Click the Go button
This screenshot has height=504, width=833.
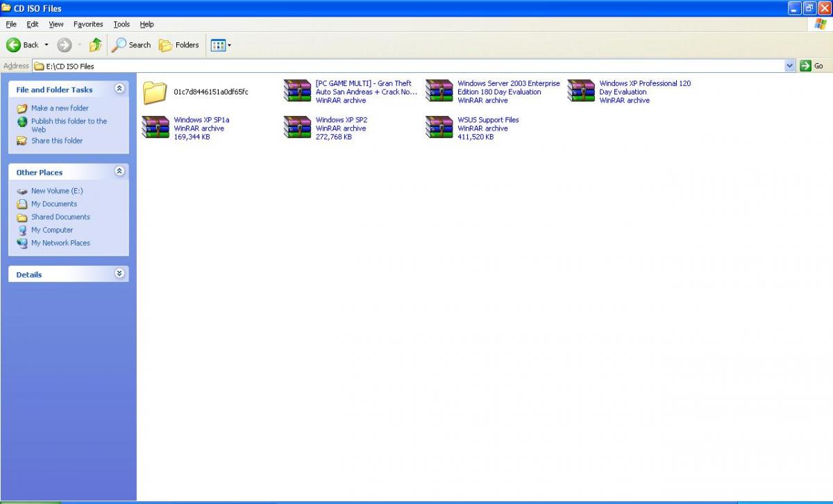[811, 66]
